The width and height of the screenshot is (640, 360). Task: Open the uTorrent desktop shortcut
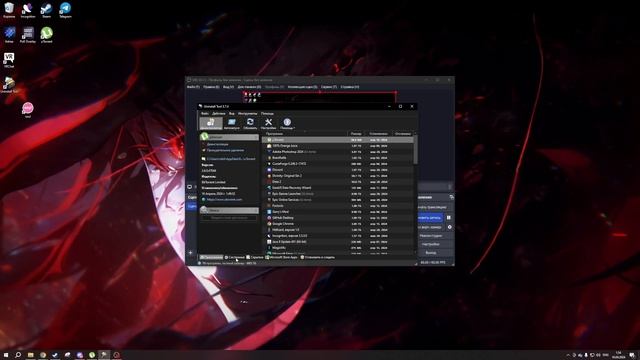tap(47, 35)
